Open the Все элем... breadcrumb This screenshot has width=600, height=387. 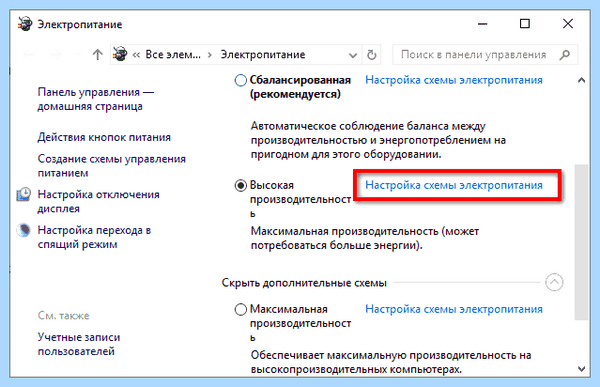(x=173, y=55)
